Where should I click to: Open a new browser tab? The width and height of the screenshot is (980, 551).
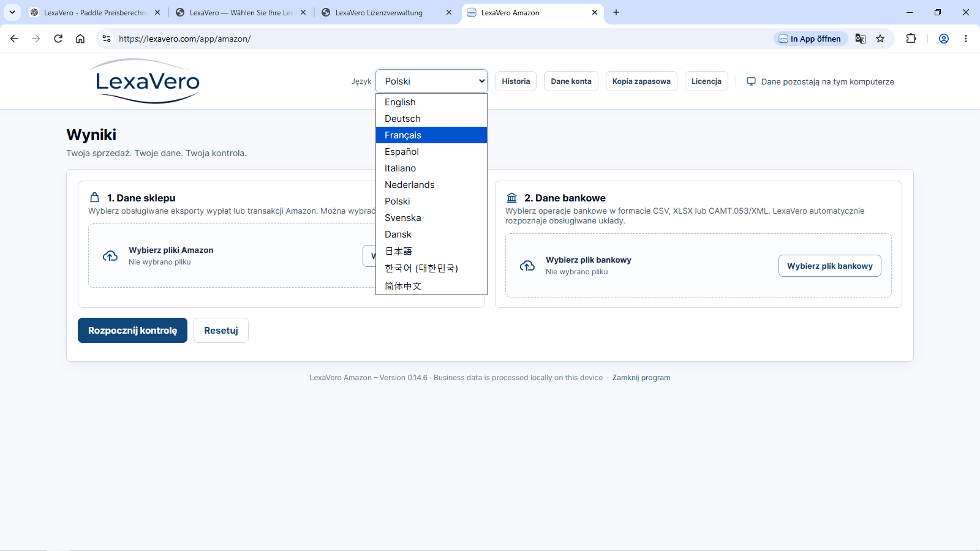pos(616,12)
